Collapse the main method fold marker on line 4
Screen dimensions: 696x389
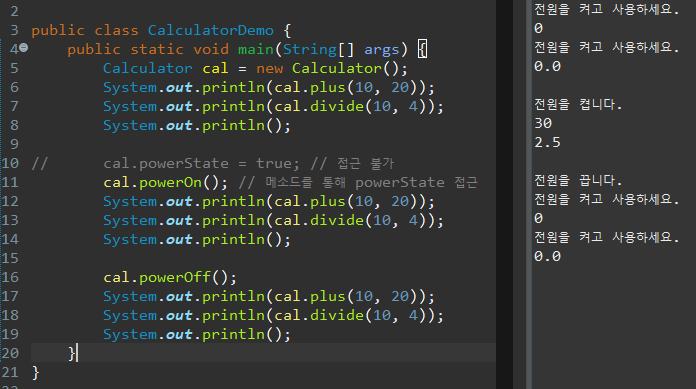(x=24, y=48)
